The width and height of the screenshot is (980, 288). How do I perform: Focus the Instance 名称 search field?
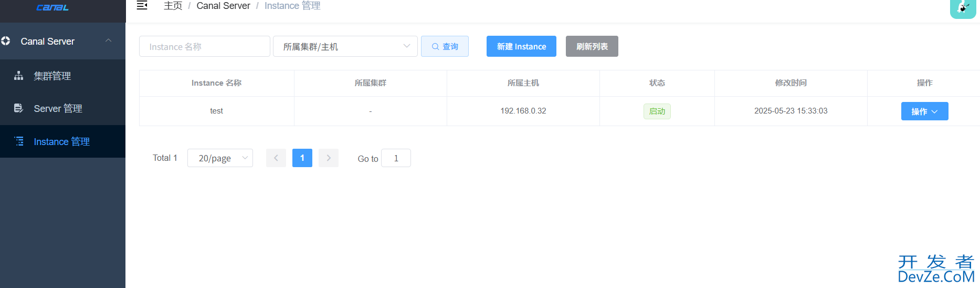(x=205, y=46)
